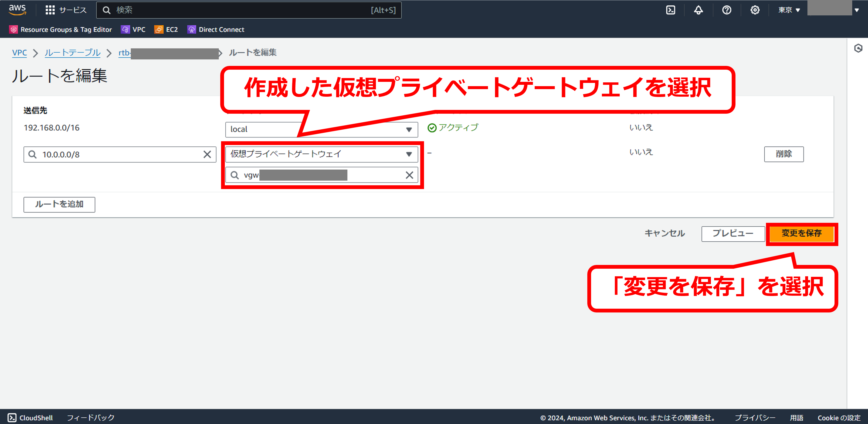Open the services grid menu
Viewport: 868px width, 424px height.
tap(50, 10)
